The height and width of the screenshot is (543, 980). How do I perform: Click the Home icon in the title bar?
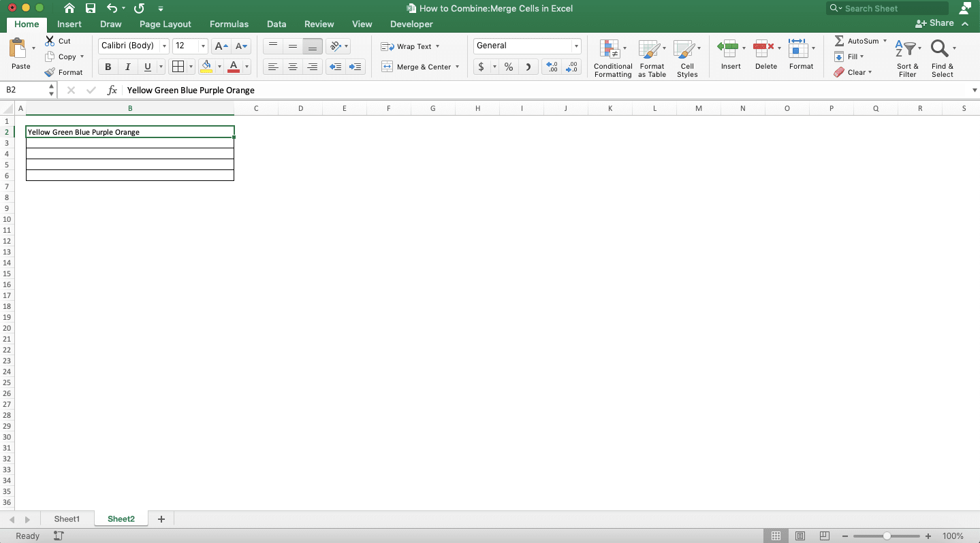pyautogui.click(x=69, y=9)
